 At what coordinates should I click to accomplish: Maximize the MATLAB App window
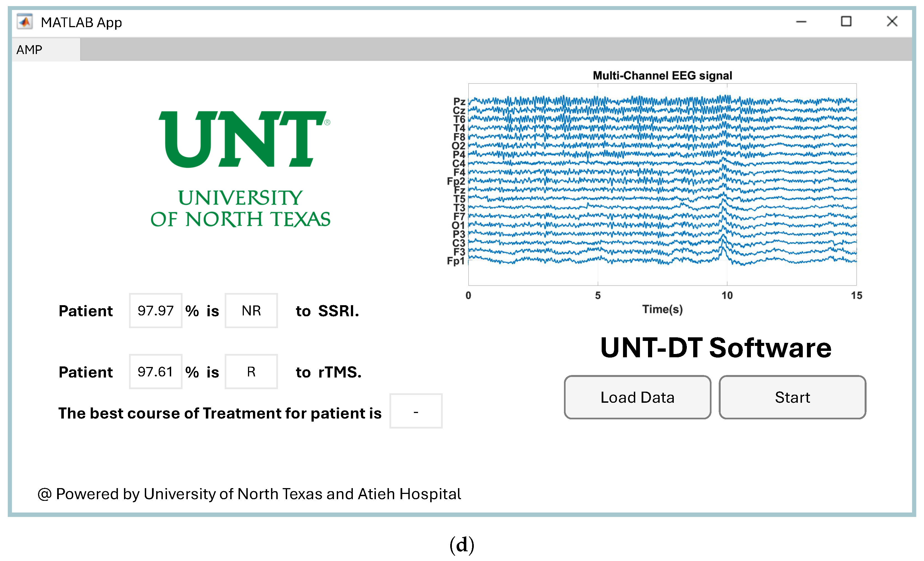coord(846,21)
